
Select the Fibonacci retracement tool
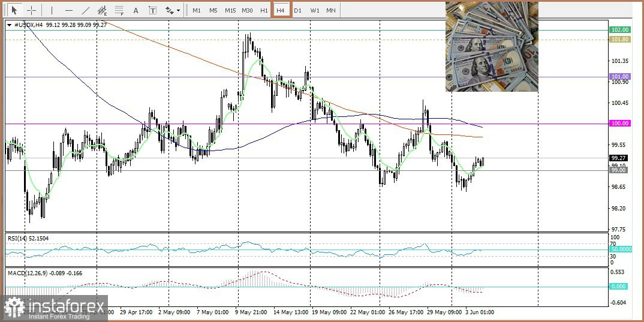(x=119, y=10)
